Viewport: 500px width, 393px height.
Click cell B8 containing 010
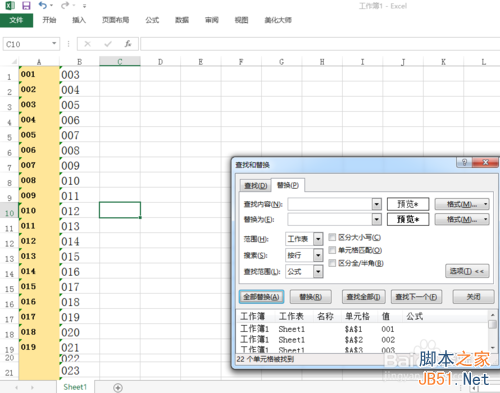pos(79,180)
